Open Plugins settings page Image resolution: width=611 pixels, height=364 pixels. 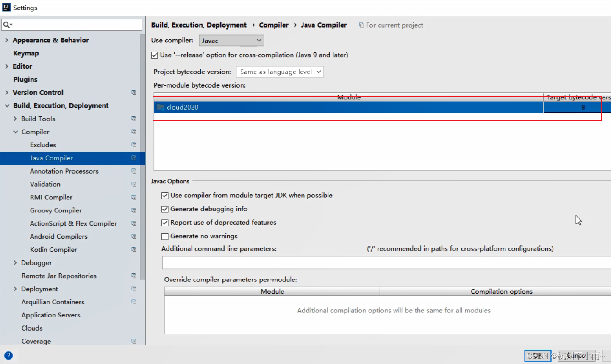(x=25, y=79)
